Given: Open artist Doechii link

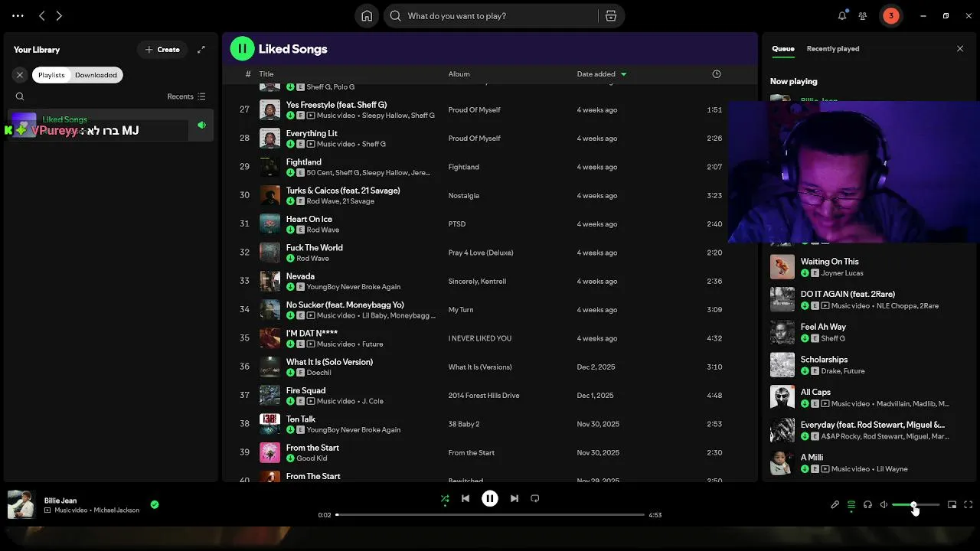Looking at the screenshot, I should click(318, 373).
